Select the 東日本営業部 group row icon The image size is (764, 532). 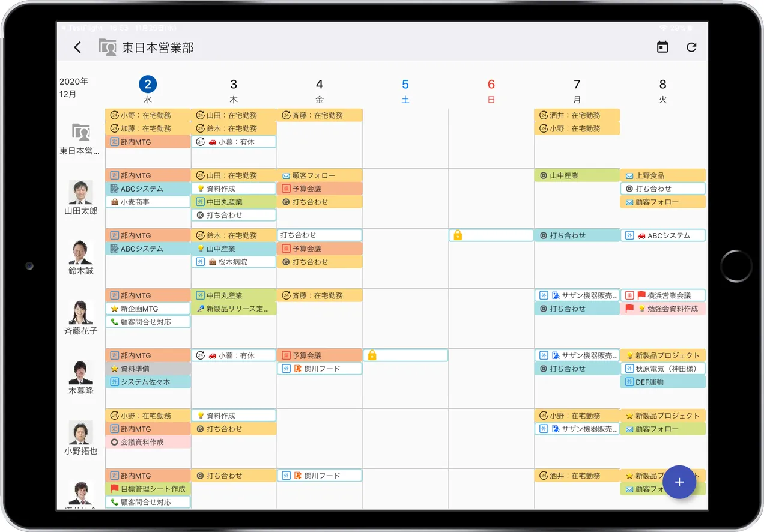tap(81, 133)
